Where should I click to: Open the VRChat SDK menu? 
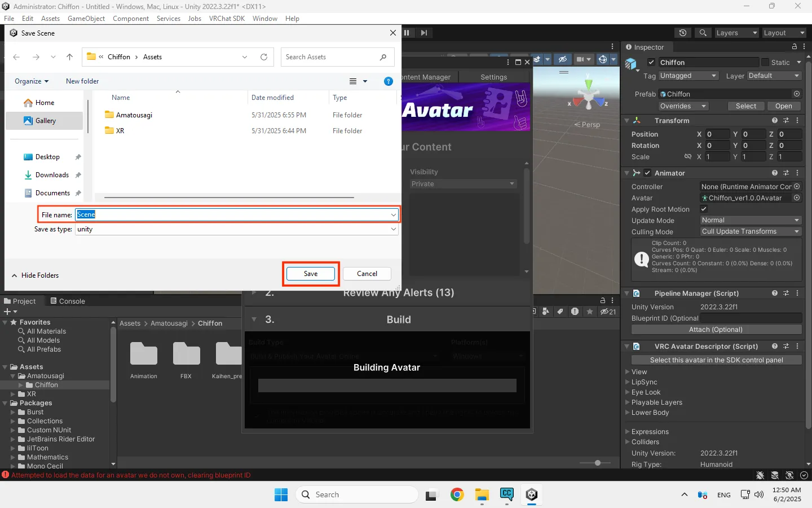tap(227, 19)
